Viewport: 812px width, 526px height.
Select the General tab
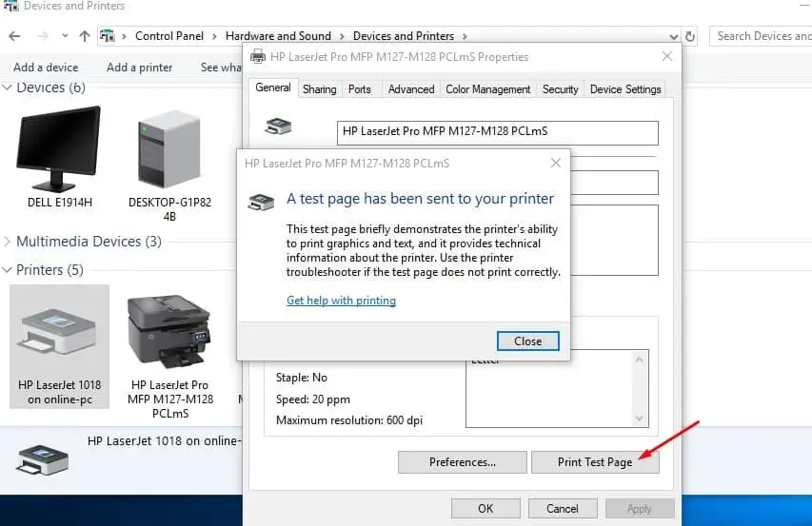click(273, 88)
